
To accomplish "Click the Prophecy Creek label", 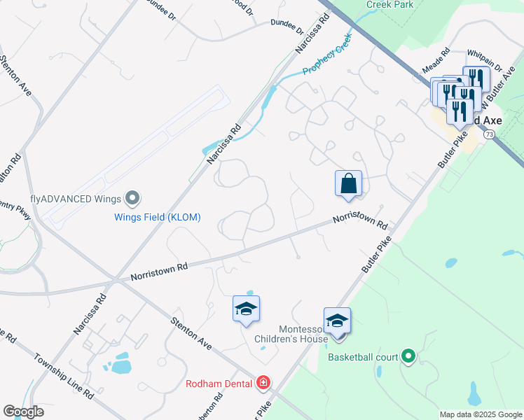I will pyautogui.click(x=328, y=54).
